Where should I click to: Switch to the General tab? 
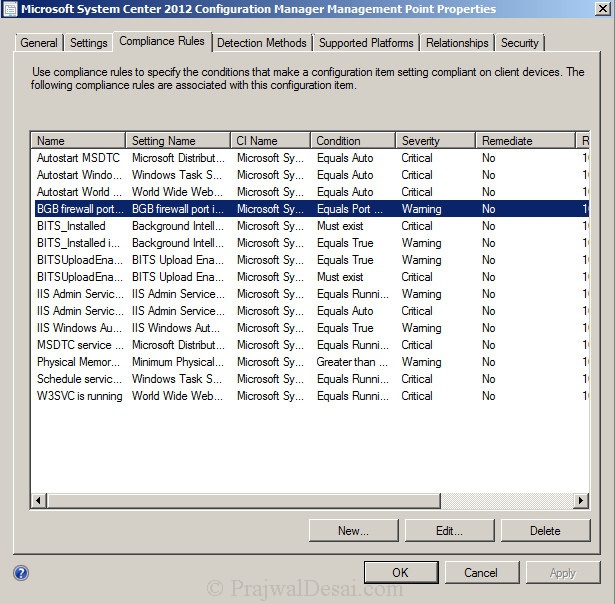[x=39, y=42]
